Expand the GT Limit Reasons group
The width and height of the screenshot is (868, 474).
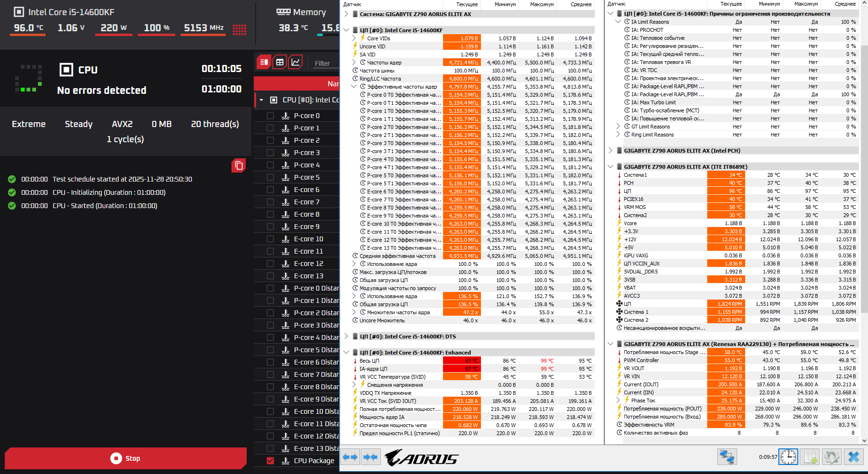[618, 127]
